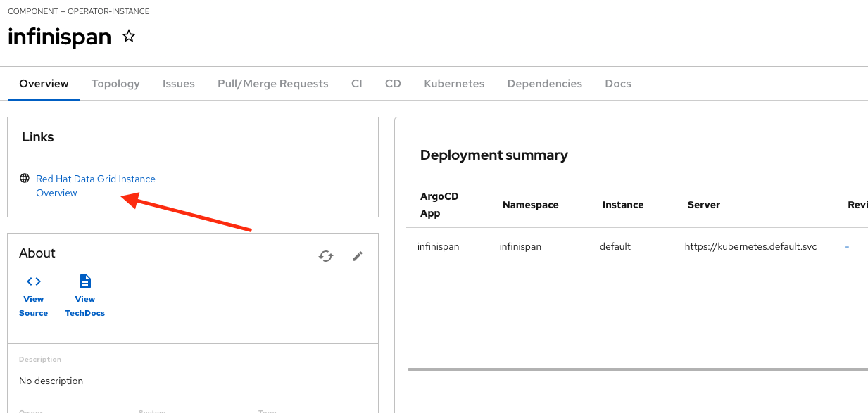Click the infinispan page title
This screenshot has width=868, height=413.
60,37
